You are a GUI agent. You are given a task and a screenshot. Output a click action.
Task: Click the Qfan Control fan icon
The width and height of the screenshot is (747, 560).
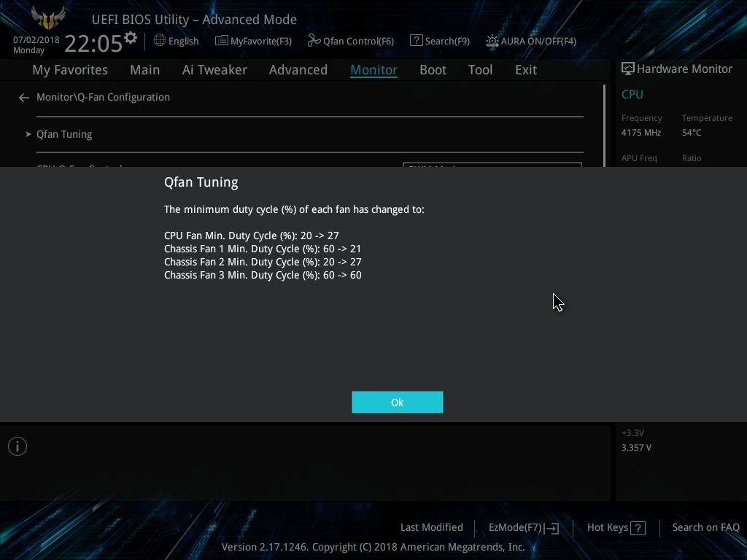coord(314,41)
